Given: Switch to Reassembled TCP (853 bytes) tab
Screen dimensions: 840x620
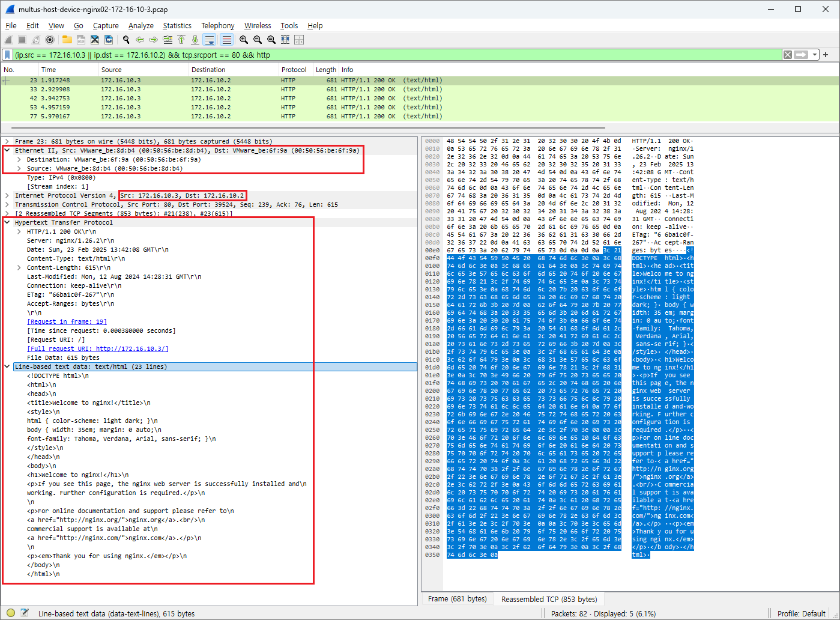Looking at the screenshot, I should point(549,599).
